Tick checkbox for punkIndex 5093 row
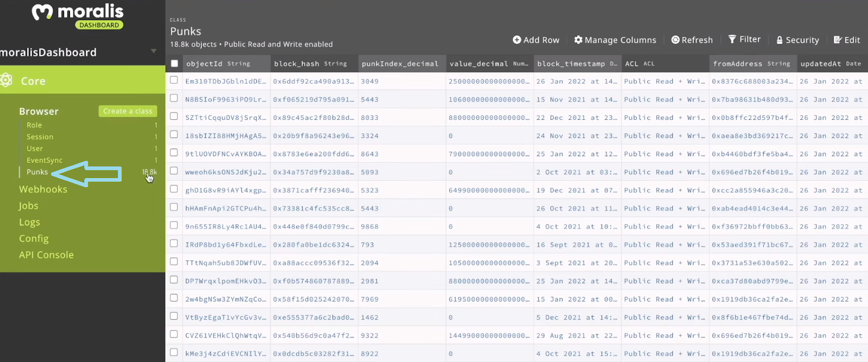Screen dimensions: 868x362 coord(174,170)
